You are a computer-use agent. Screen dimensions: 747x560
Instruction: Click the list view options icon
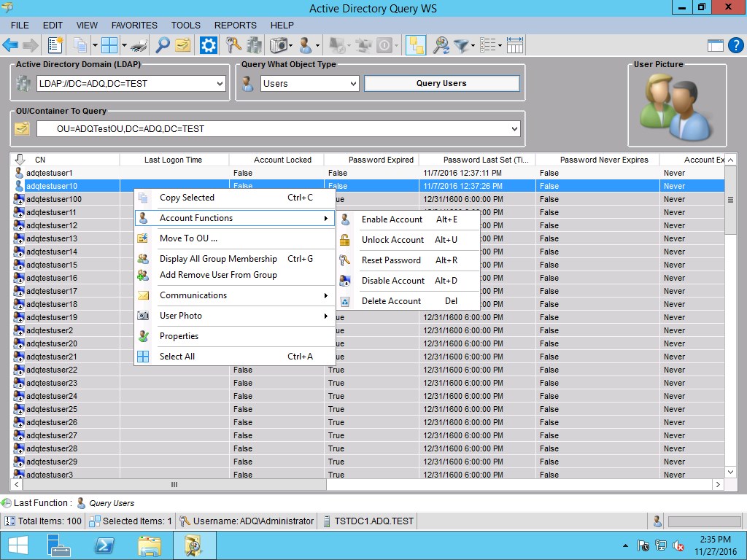tap(488, 46)
